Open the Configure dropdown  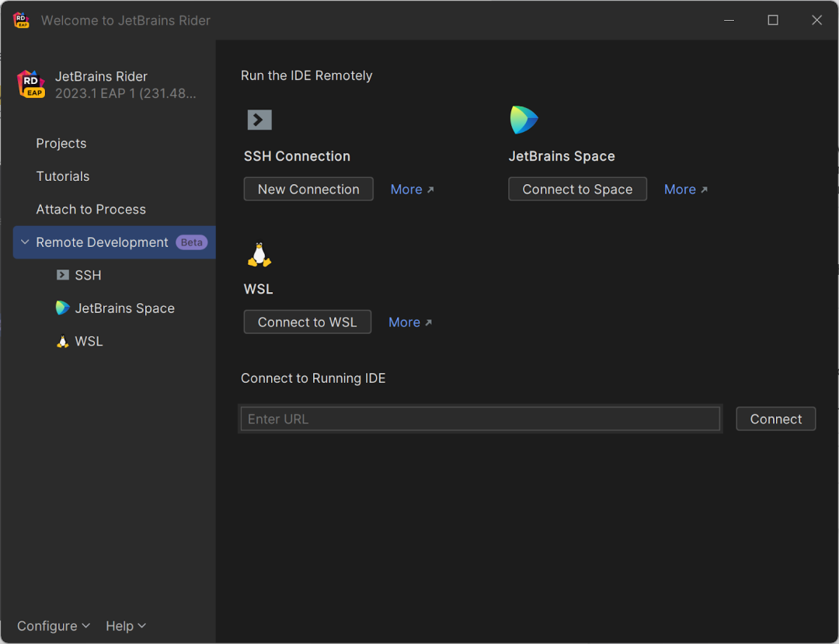point(54,626)
